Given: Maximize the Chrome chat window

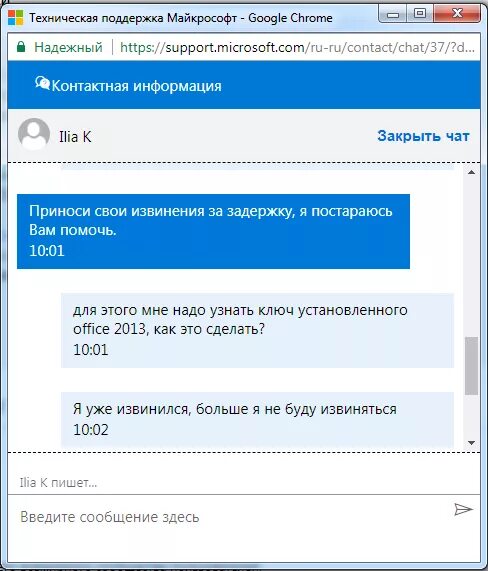Looking at the screenshot, I should click(x=420, y=15).
